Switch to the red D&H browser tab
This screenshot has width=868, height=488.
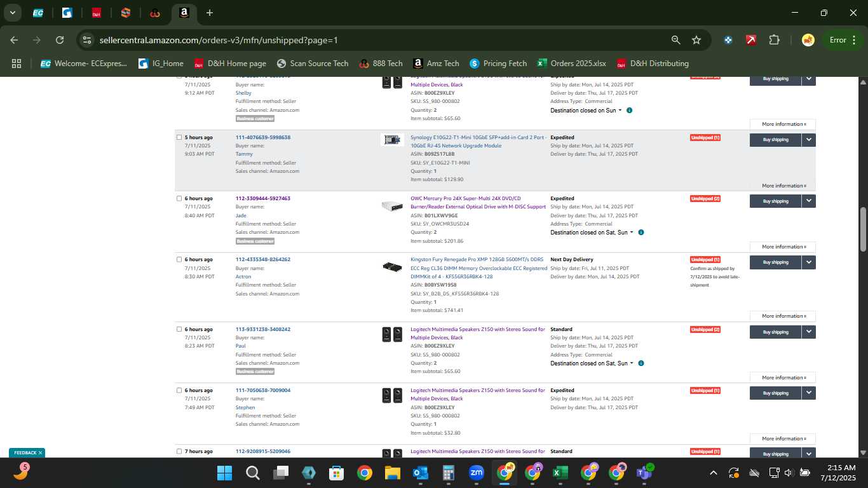pyautogui.click(x=97, y=13)
